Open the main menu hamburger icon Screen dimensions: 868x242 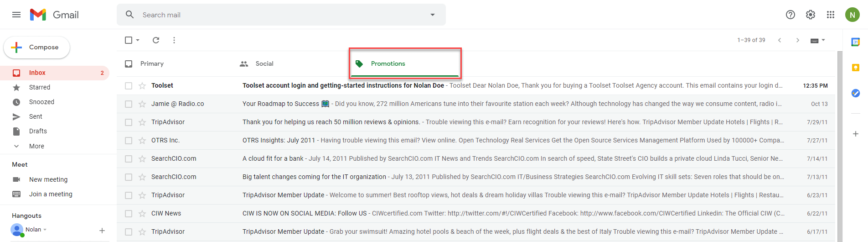(16, 15)
